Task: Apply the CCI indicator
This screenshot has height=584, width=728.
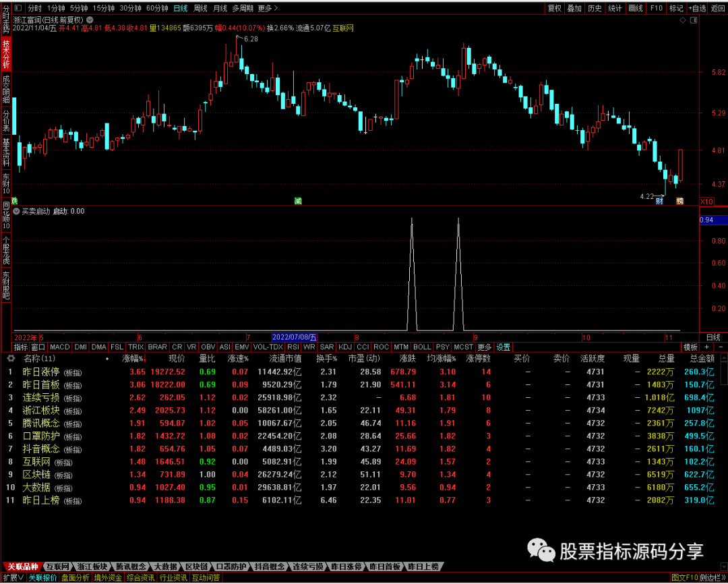Action: click(363, 347)
